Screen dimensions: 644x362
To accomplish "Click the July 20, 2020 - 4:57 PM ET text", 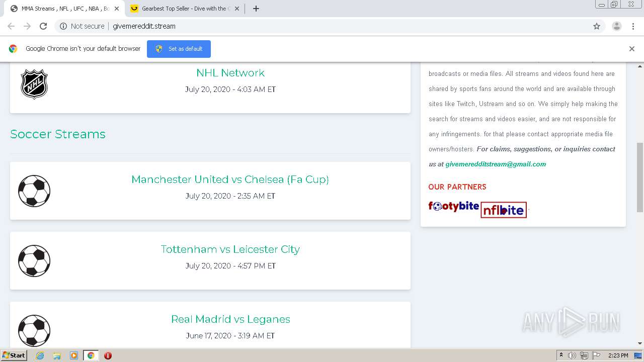I will pyautogui.click(x=230, y=266).
